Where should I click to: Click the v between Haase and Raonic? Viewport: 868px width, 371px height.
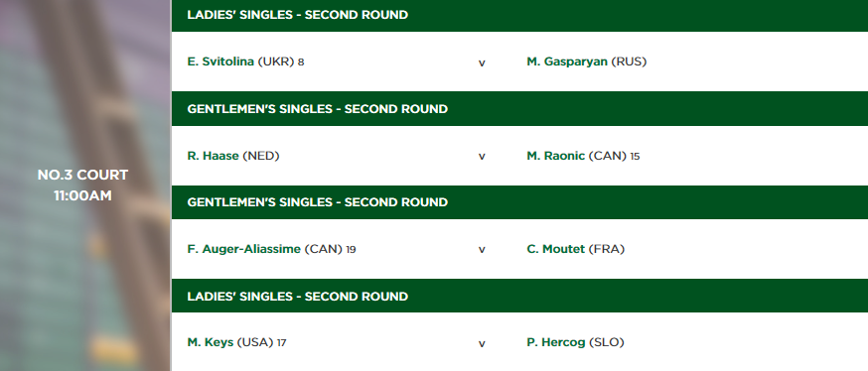pos(482,157)
